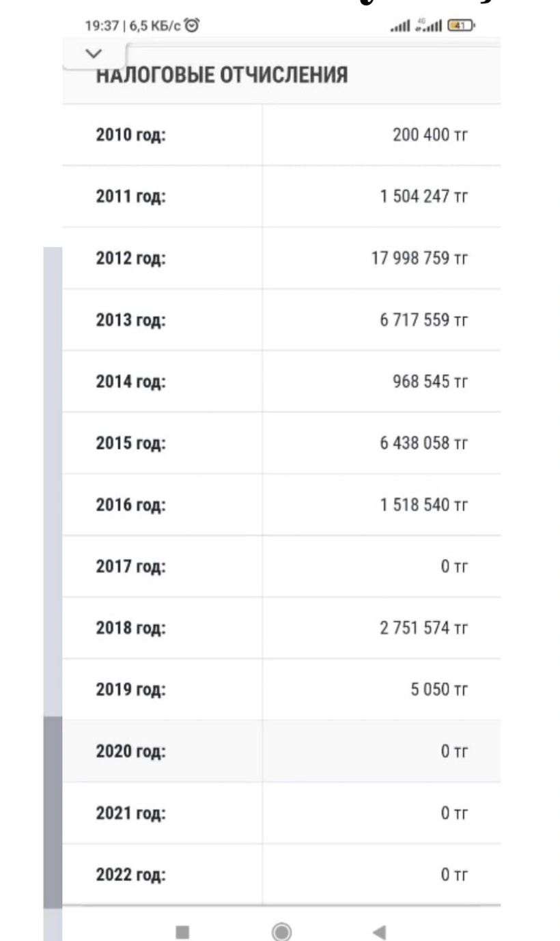This screenshot has width=560, height=941.
Task: Tap the Android back triangle button
Action: click(x=380, y=931)
